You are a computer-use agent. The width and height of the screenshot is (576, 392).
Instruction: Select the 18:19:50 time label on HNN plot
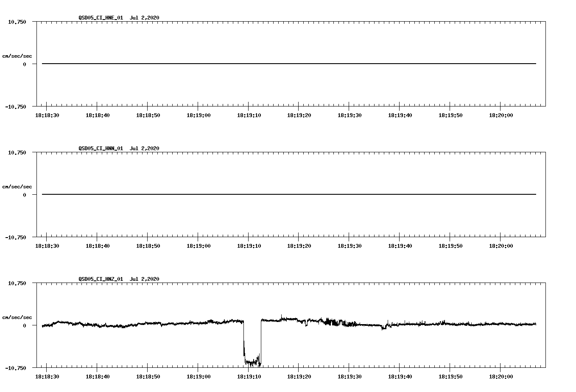pos(450,246)
